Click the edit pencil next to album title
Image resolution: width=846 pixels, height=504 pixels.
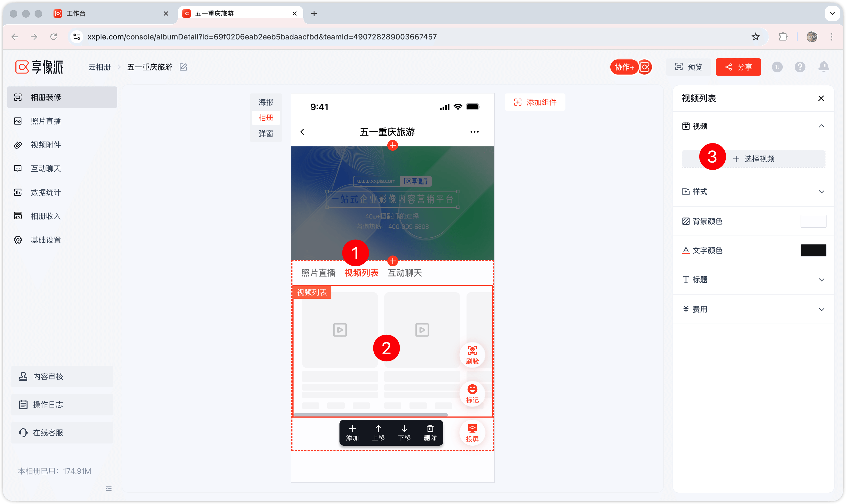(184, 67)
